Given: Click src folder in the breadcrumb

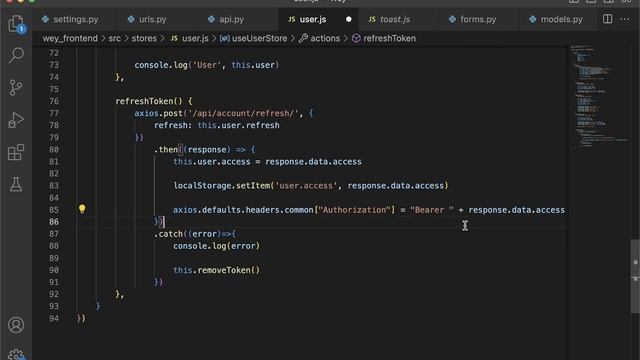Looking at the screenshot, I should tap(114, 38).
